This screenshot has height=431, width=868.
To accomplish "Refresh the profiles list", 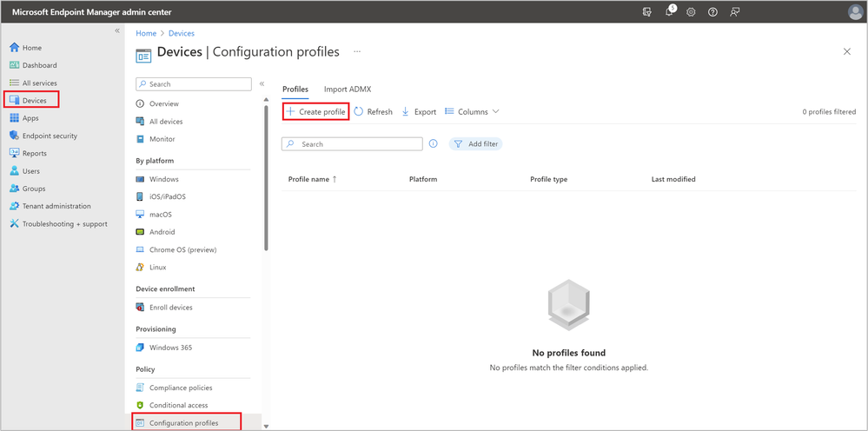I will tap(373, 111).
